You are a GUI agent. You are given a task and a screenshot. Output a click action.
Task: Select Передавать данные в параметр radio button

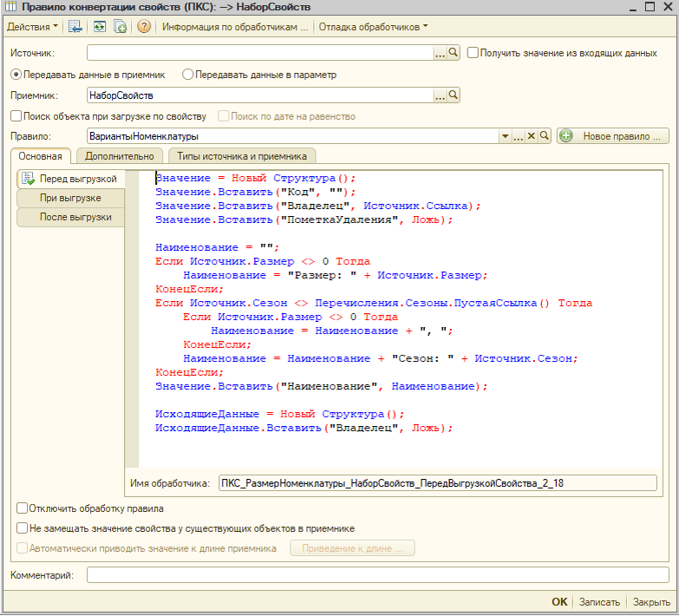point(187,75)
